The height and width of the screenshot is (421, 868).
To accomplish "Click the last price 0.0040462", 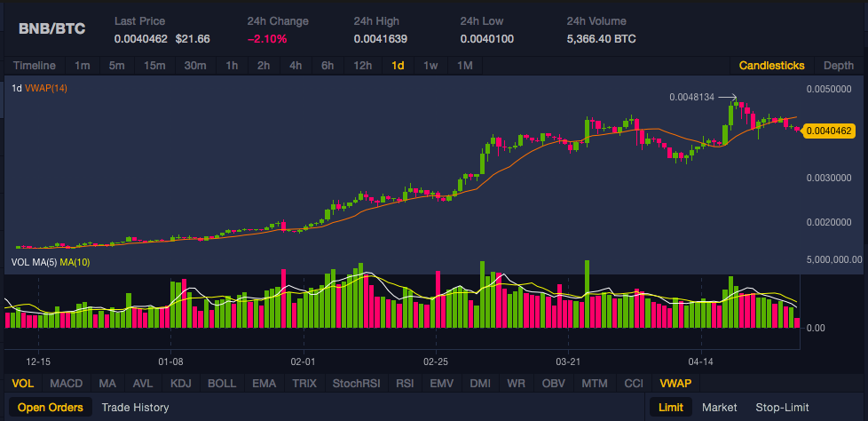I will pyautogui.click(x=139, y=39).
